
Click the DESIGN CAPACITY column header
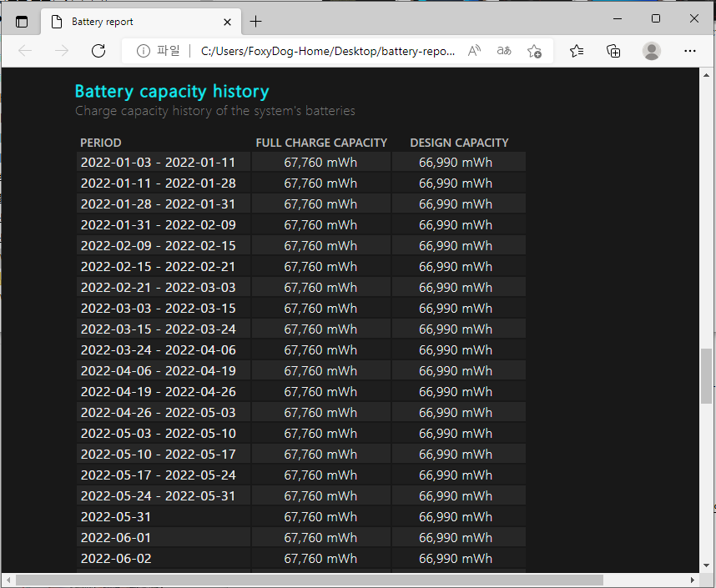tap(459, 143)
